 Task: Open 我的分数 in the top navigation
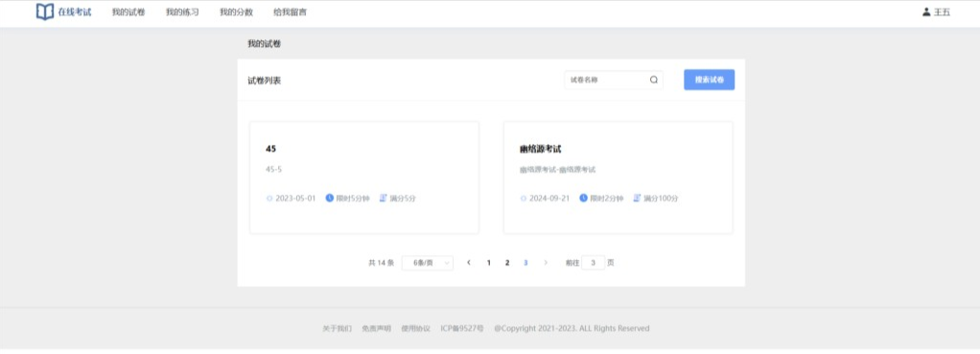tap(236, 12)
